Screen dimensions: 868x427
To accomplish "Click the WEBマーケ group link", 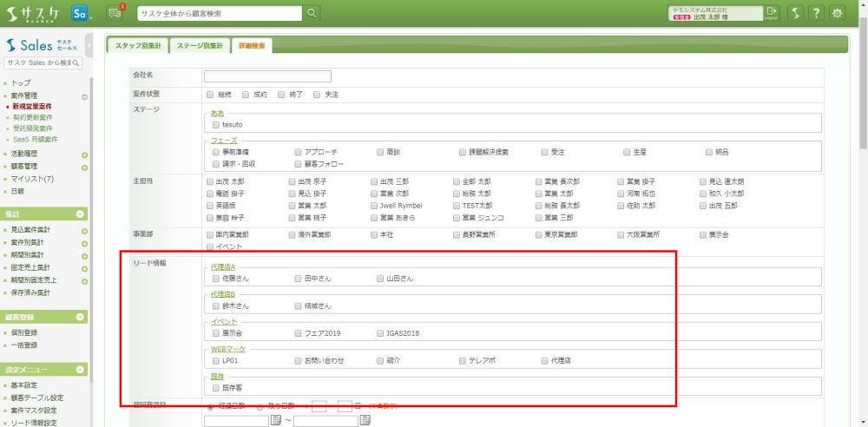I will 228,349.
